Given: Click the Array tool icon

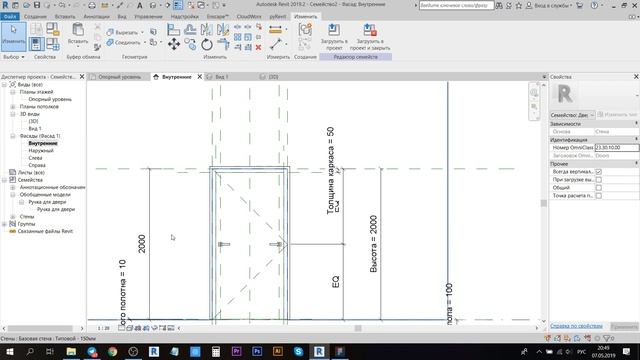Looking at the screenshot, I should point(238,37).
